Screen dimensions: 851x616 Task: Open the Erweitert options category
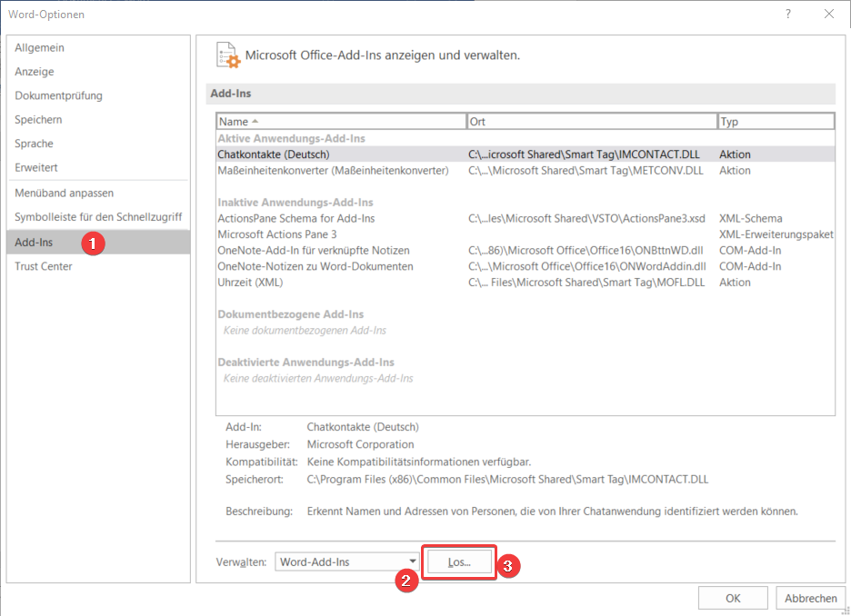36,168
